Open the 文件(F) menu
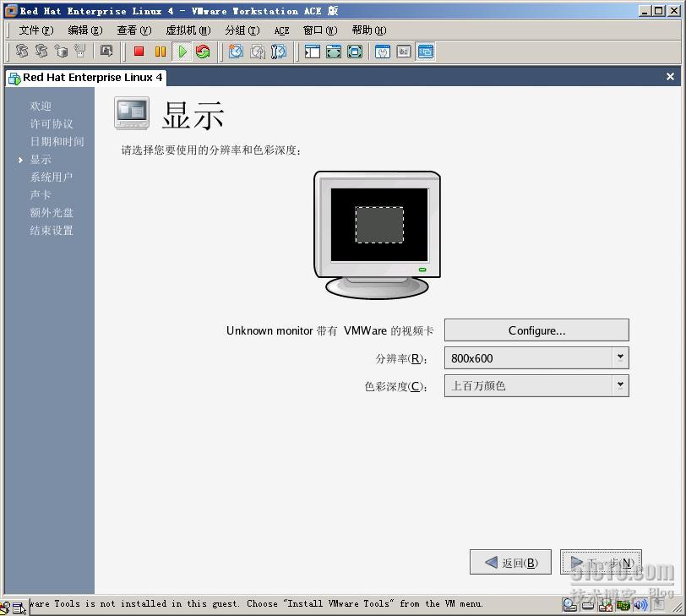The width and height of the screenshot is (686, 616). click(x=35, y=30)
